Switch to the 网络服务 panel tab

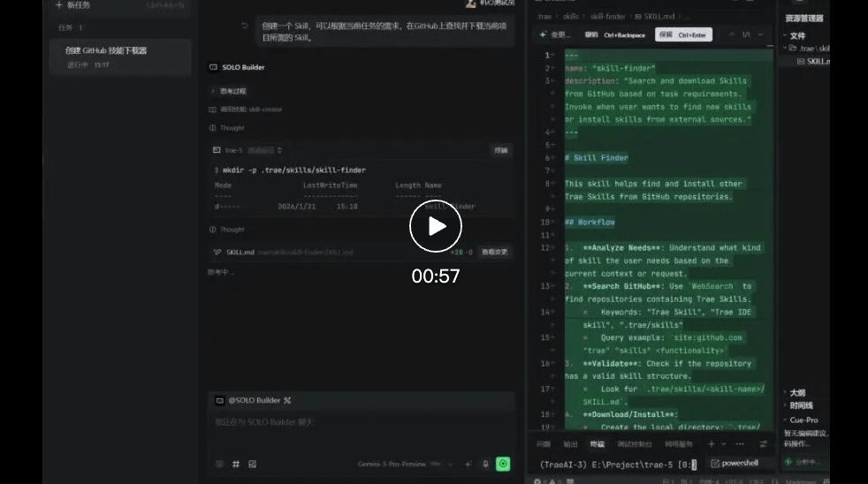tap(679, 444)
